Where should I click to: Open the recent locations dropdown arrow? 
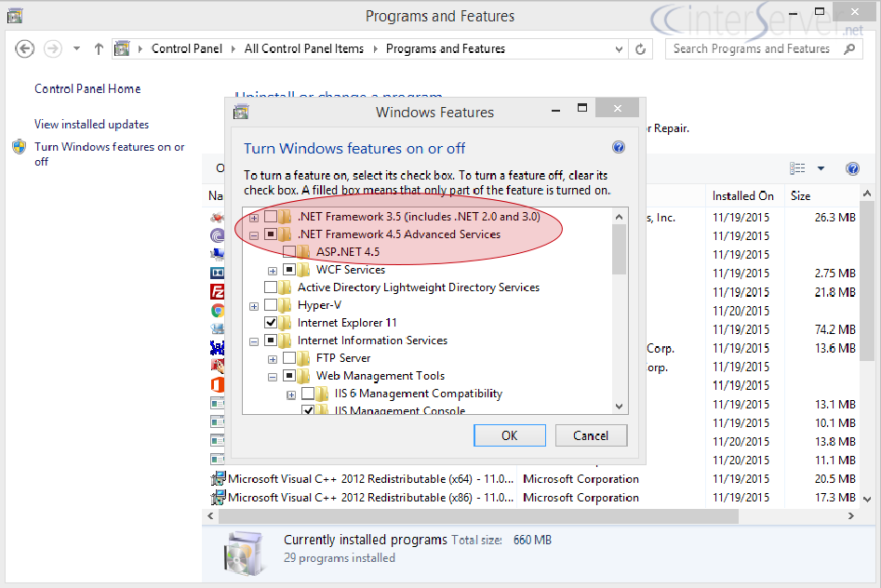(x=76, y=49)
